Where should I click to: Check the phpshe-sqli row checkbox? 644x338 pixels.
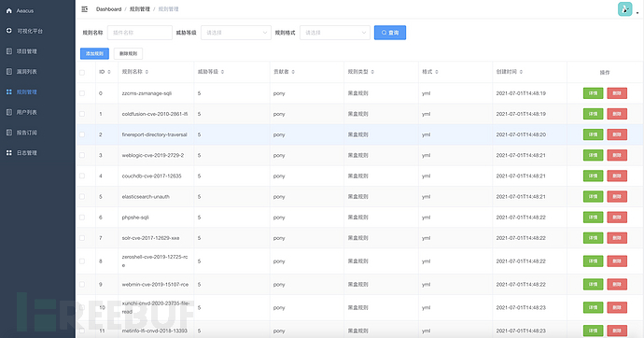pyautogui.click(x=82, y=218)
